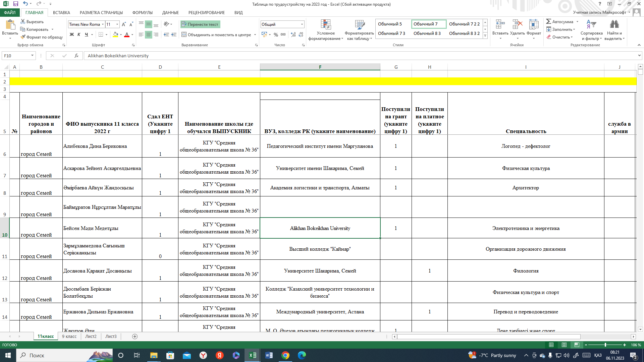Increase font size button

(x=124, y=24)
